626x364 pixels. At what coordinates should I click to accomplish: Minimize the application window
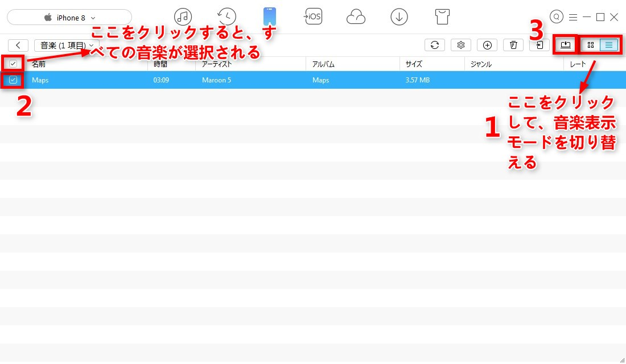click(x=587, y=17)
